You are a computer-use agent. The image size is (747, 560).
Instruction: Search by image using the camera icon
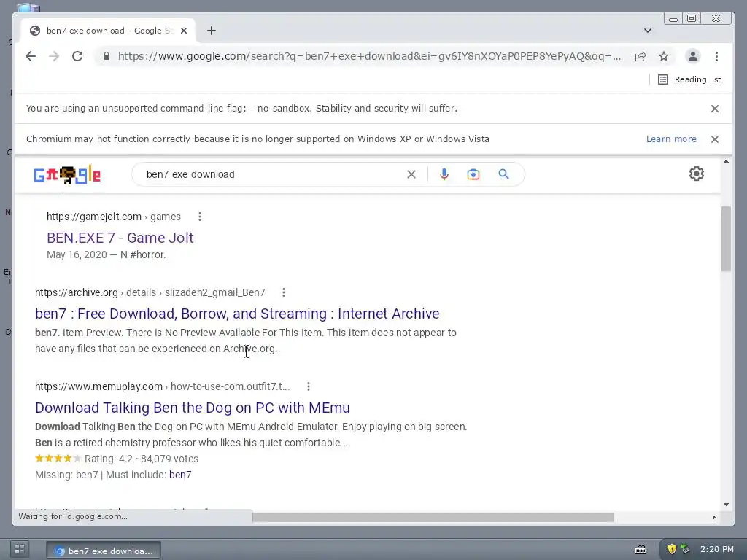tap(473, 174)
